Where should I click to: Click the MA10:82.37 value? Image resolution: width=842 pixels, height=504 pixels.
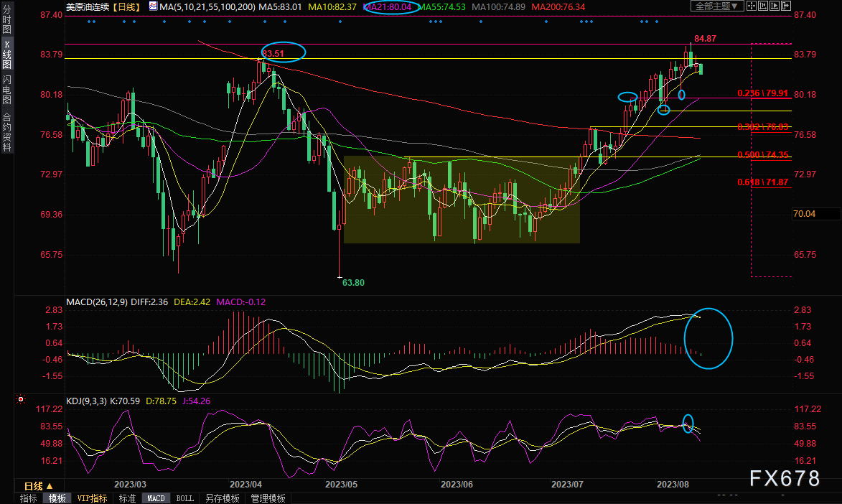(332, 7)
